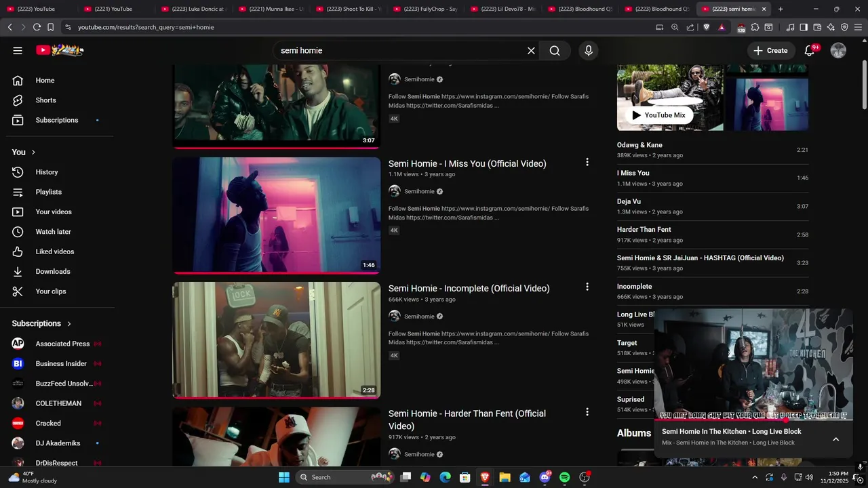The width and height of the screenshot is (868, 488).
Task: Open Spotify from the taskbar
Action: [564, 477]
